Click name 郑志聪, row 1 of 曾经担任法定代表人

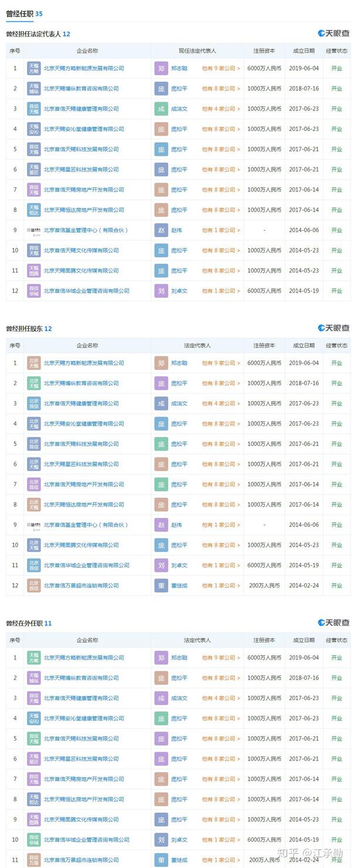[179, 68]
